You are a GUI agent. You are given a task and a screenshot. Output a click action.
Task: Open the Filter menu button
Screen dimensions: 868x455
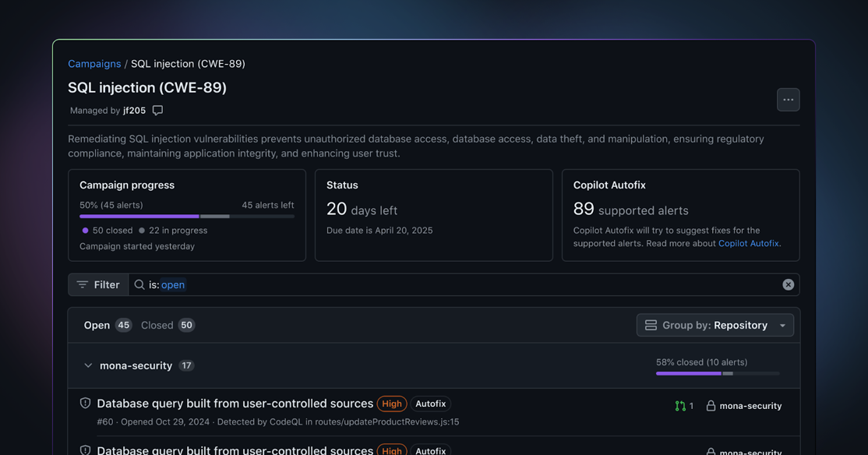pos(99,285)
